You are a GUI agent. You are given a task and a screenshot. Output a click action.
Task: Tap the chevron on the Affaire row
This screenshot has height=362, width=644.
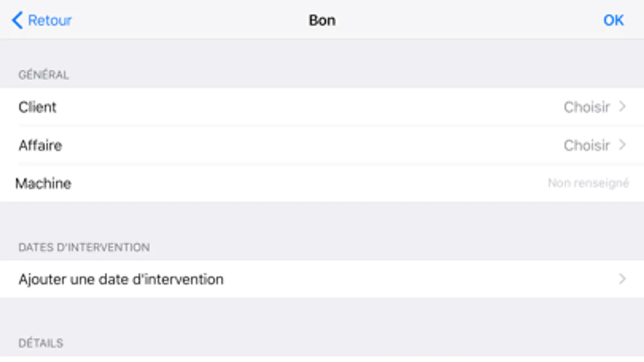(x=622, y=145)
